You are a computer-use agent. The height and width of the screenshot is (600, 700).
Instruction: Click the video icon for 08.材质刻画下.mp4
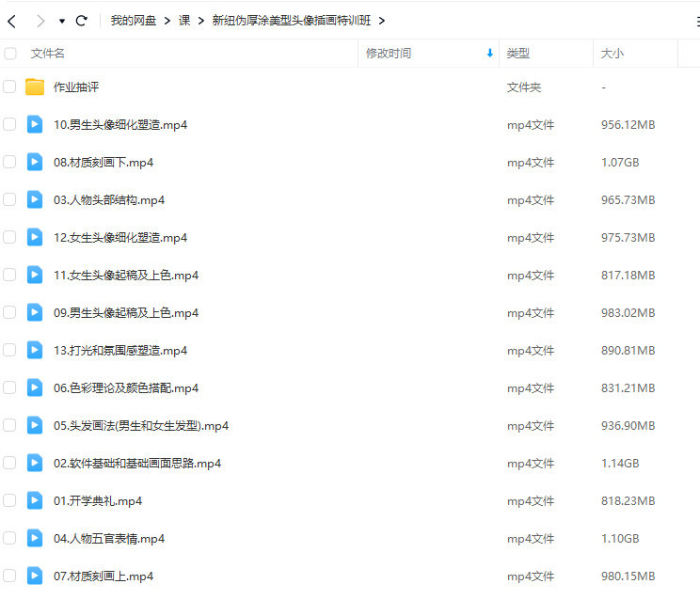(35, 162)
